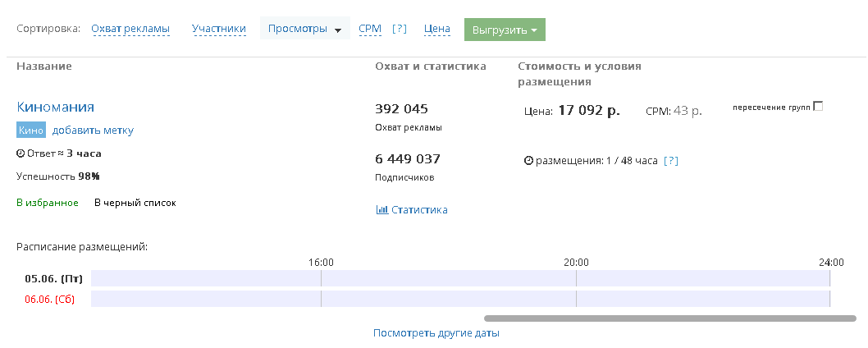Toggle the пересечение групп checkbox
This screenshot has width=868, height=348.
click(817, 107)
